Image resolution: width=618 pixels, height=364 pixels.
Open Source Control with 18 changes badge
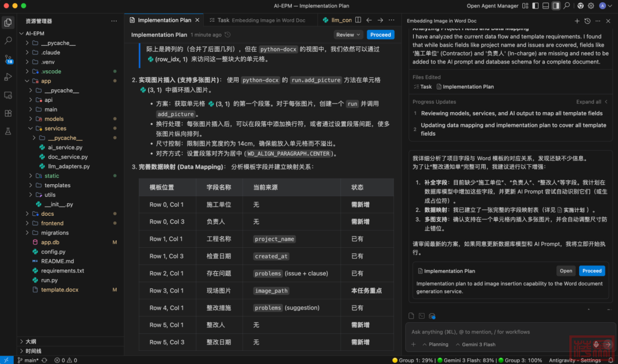pos(8,59)
